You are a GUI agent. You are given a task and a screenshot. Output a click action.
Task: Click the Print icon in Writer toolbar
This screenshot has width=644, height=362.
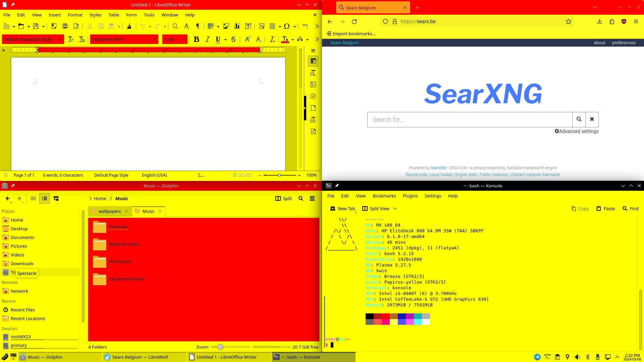point(65,26)
